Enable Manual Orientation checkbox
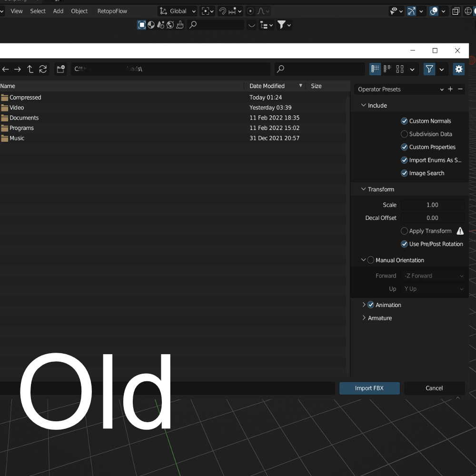Viewport: 476px width, 476px height. click(371, 260)
